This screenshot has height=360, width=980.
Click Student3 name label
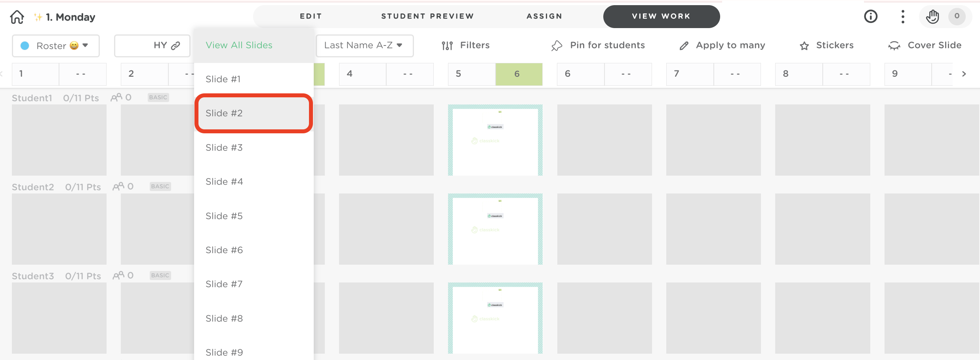point(33,276)
